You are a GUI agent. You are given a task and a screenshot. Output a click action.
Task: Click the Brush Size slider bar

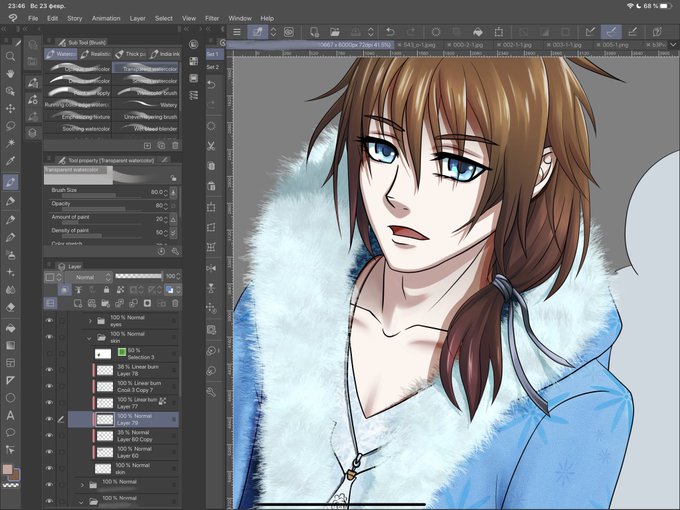[100, 196]
